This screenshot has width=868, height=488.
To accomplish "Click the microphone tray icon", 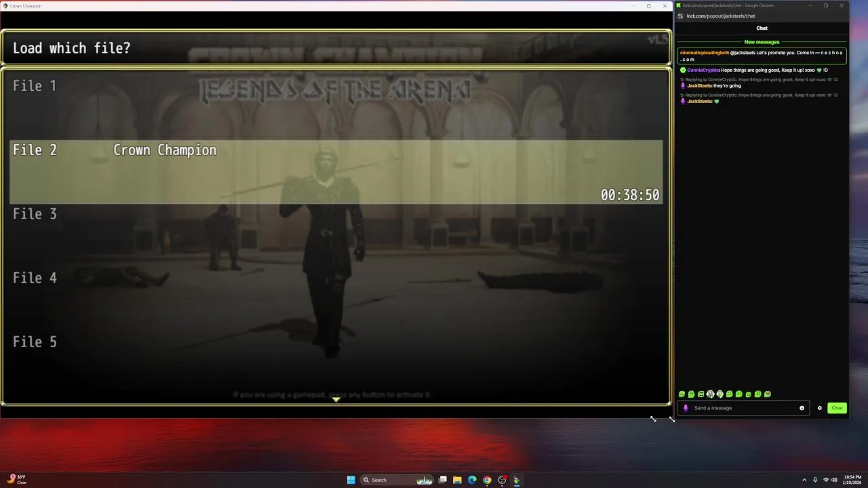I will [815, 480].
